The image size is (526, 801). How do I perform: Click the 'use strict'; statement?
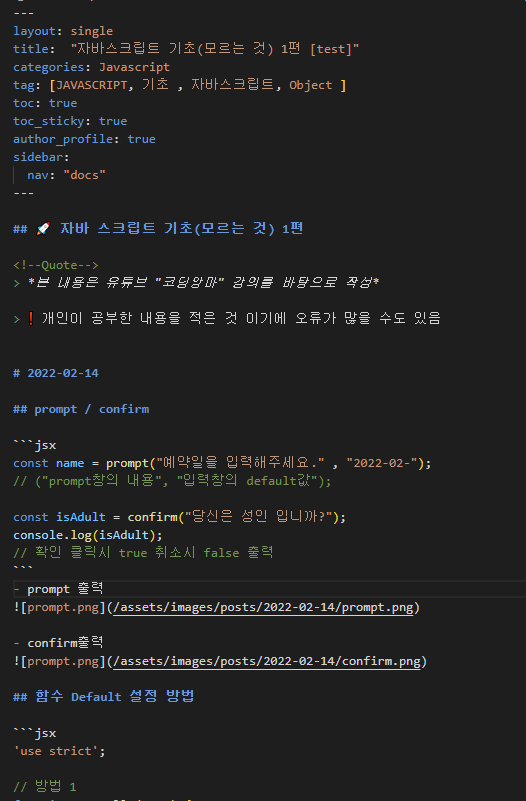point(59,751)
